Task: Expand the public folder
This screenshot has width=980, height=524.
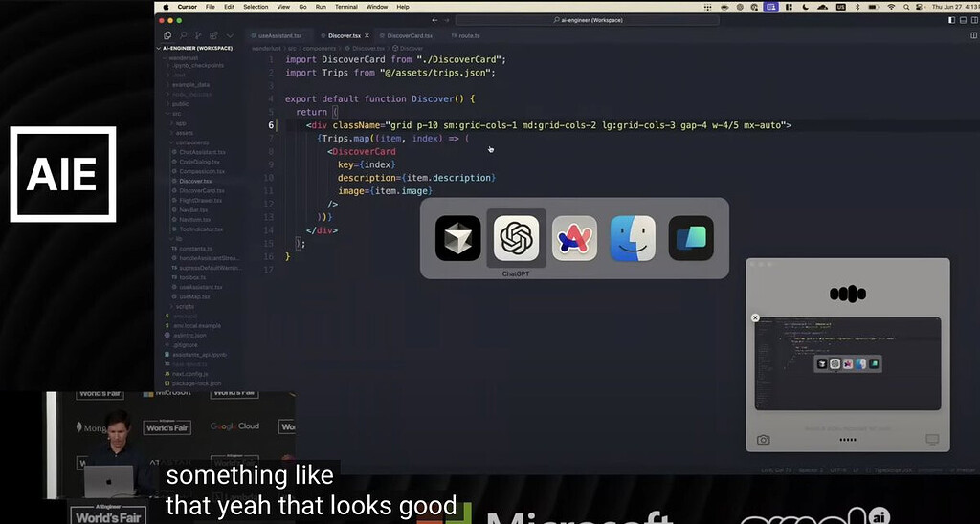Action: (181, 103)
